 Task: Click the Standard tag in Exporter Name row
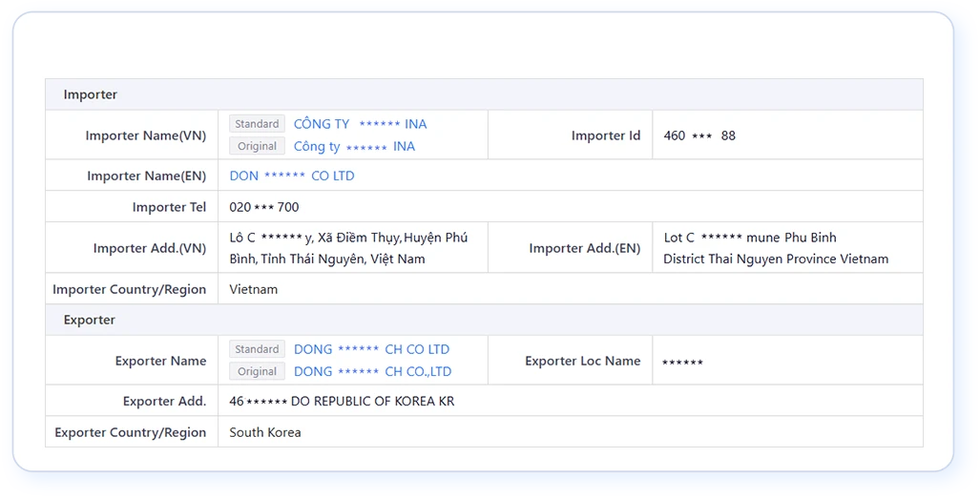tap(257, 349)
